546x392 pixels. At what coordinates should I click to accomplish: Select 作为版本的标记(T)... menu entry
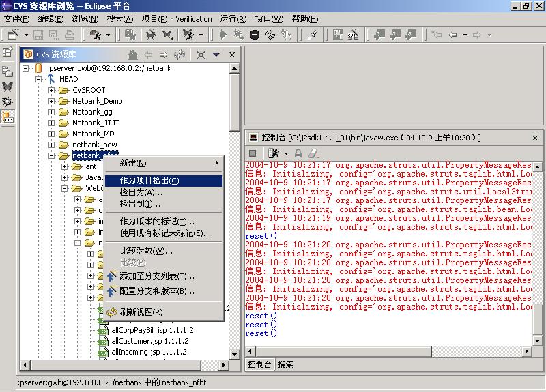coord(164,222)
